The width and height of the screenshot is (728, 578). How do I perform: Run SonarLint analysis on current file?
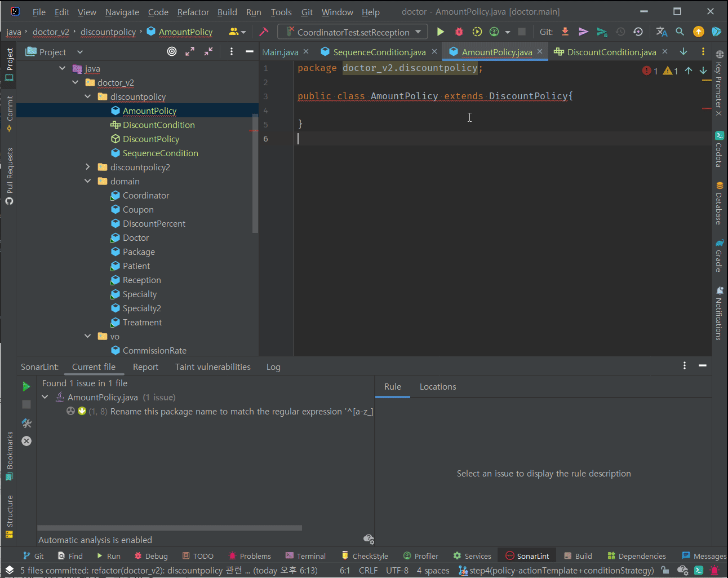click(26, 386)
